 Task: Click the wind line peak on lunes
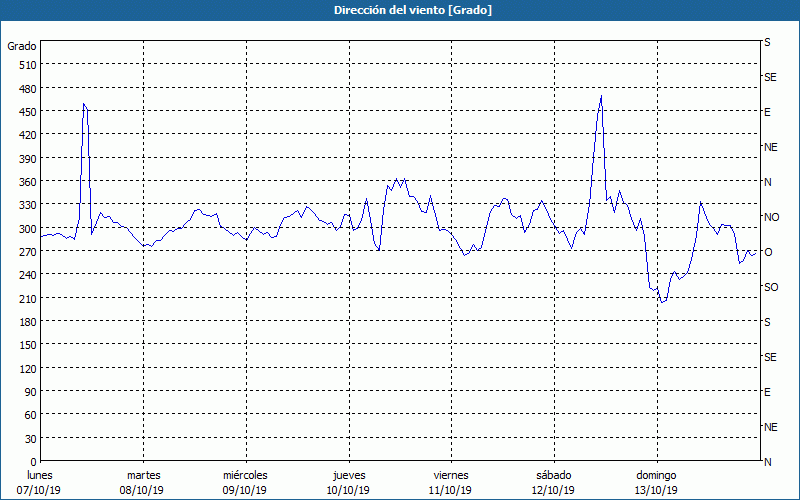pos(84,104)
